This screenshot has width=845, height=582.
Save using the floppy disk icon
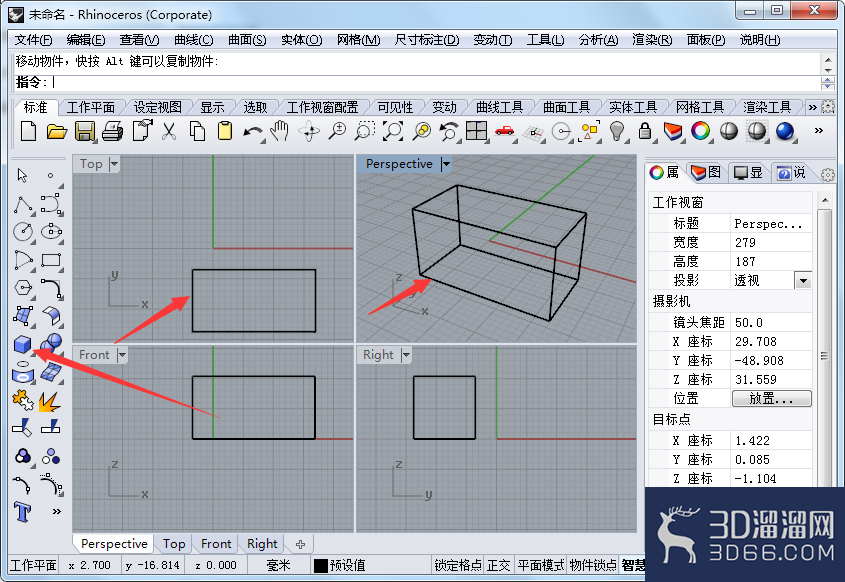pos(85,131)
